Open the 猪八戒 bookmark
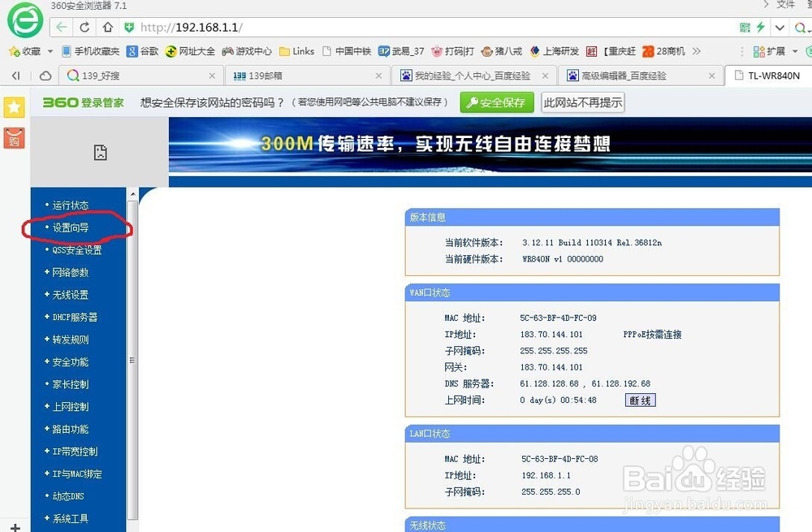This screenshot has height=532, width=812. pyautogui.click(x=501, y=51)
